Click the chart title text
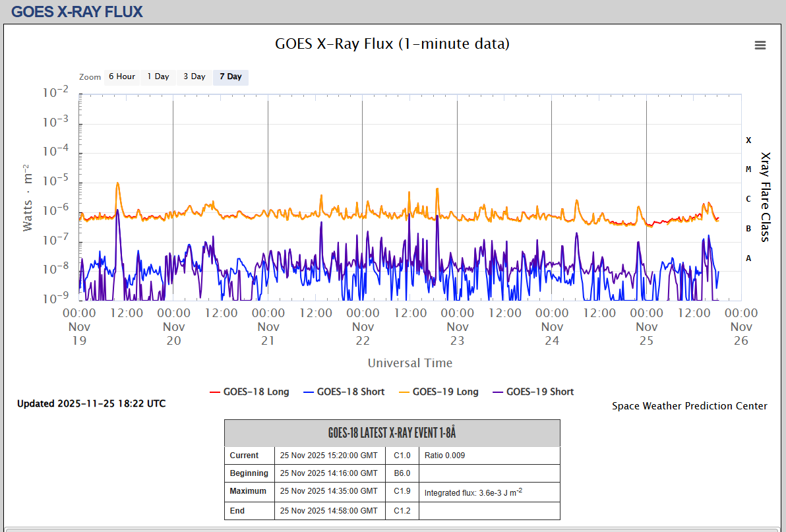Image resolution: width=786 pixels, height=532 pixels. (392, 44)
